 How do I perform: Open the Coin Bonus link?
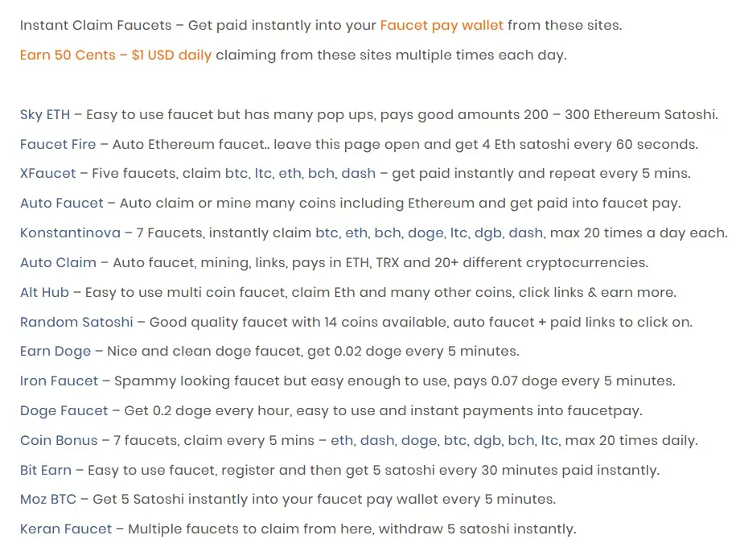[x=59, y=441]
